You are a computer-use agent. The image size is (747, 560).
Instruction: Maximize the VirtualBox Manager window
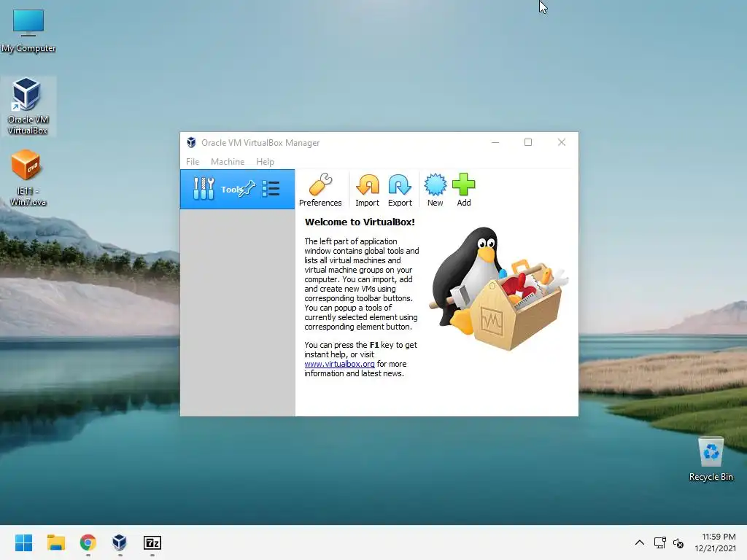[528, 142]
